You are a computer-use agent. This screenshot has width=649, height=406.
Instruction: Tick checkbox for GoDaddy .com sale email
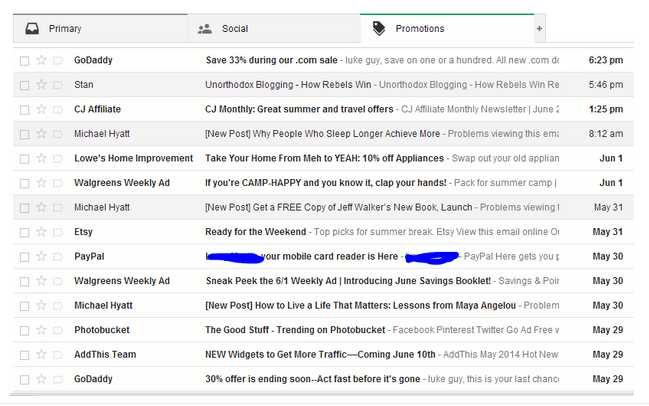24,61
